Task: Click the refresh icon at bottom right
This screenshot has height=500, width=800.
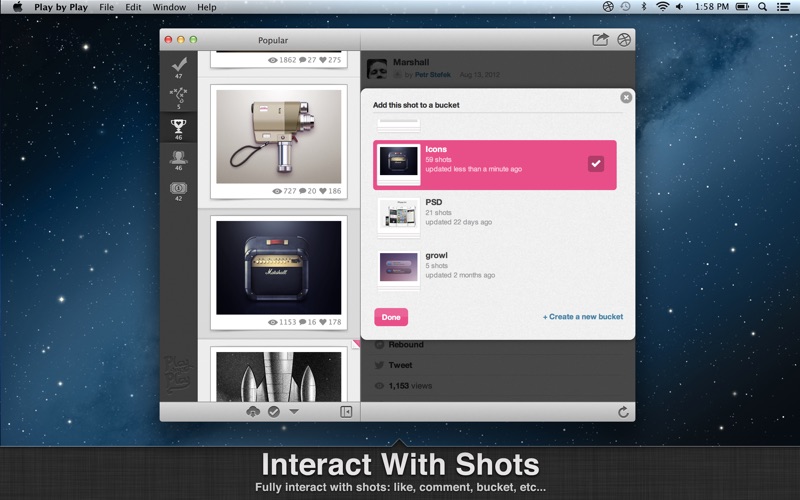Action: pyautogui.click(x=623, y=412)
